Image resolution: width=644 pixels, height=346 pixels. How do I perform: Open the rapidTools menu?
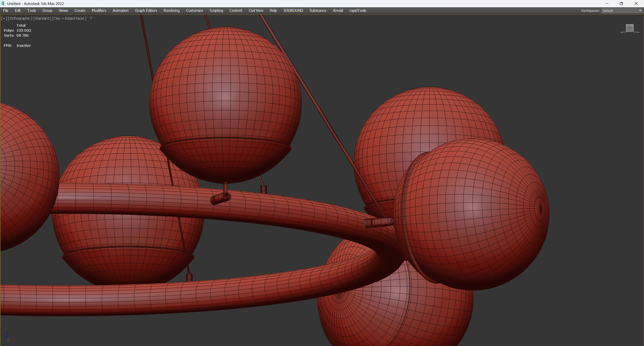click(x=357, y=11)
